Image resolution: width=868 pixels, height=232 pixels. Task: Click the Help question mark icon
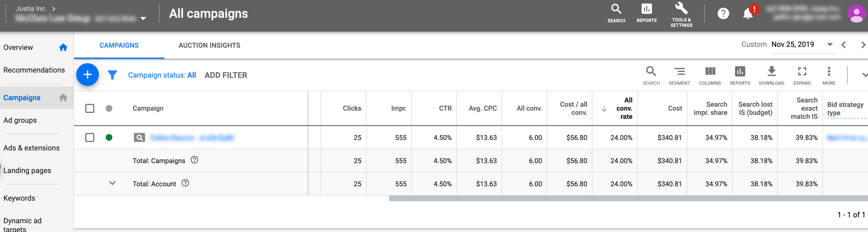coord(723,14)
